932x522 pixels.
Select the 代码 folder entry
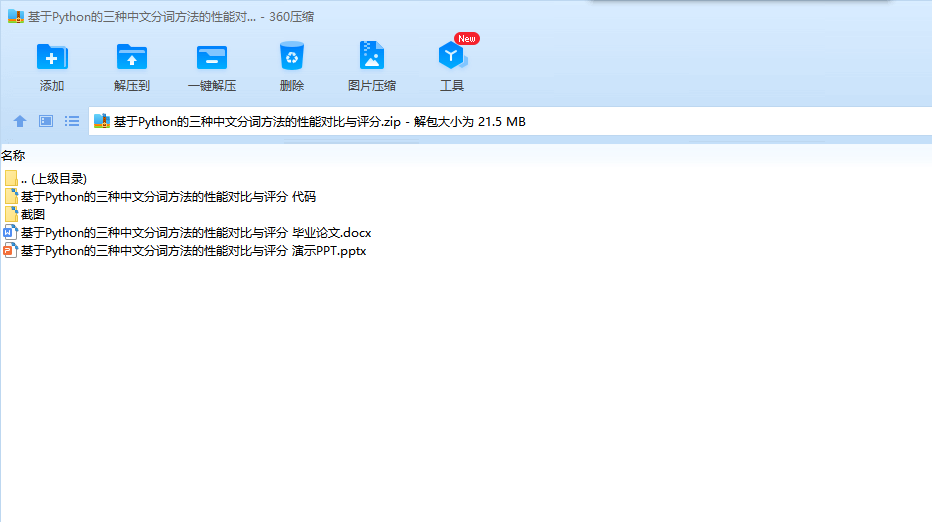(x=168, y=196)
